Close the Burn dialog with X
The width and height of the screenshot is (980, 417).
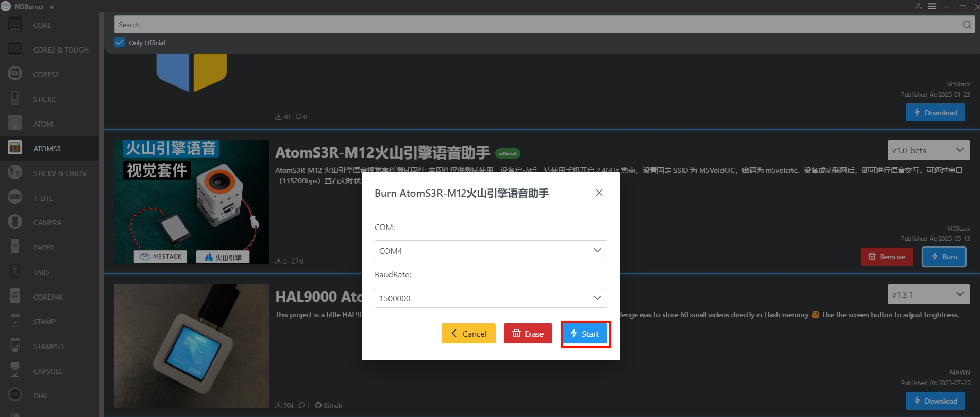(599, 193)
